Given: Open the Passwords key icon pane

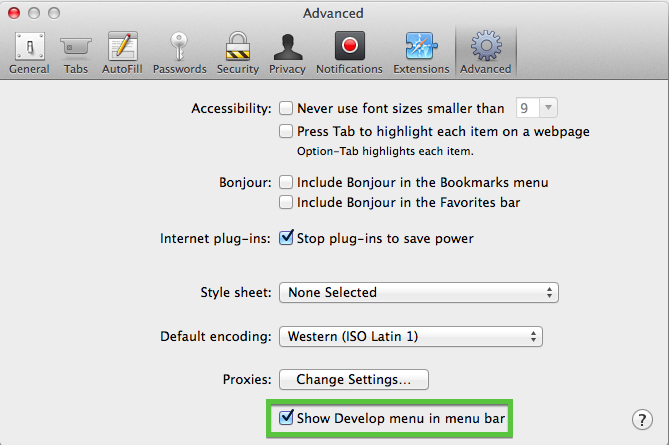Looking at the screenshot, I should (x=180, y=53).
